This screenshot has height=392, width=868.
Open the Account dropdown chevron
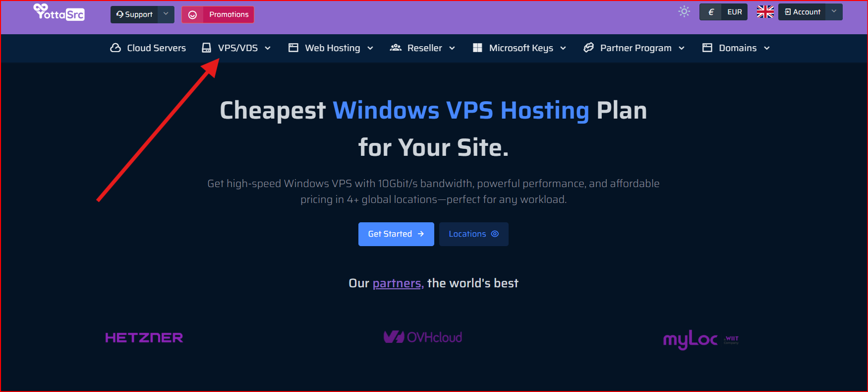(833, 11)
